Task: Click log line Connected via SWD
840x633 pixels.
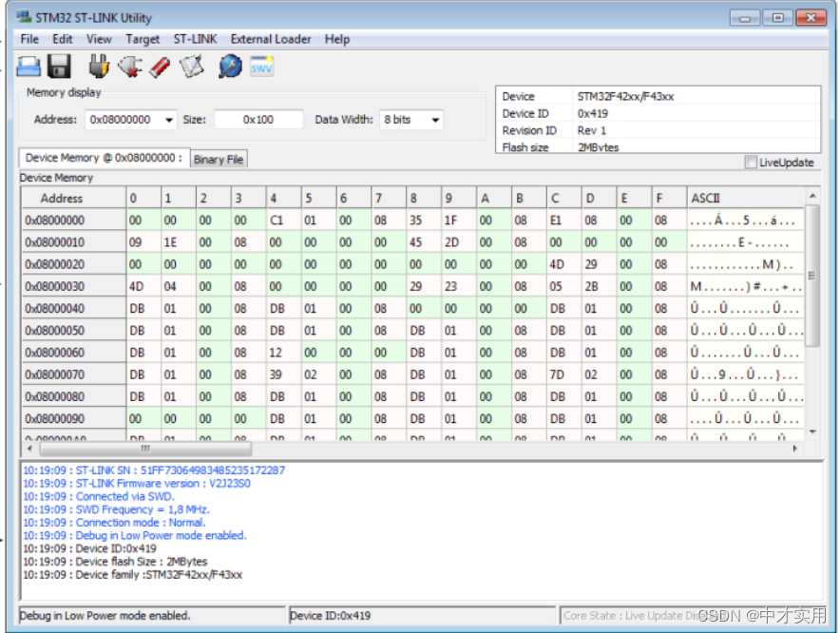Action: (99, 496)
